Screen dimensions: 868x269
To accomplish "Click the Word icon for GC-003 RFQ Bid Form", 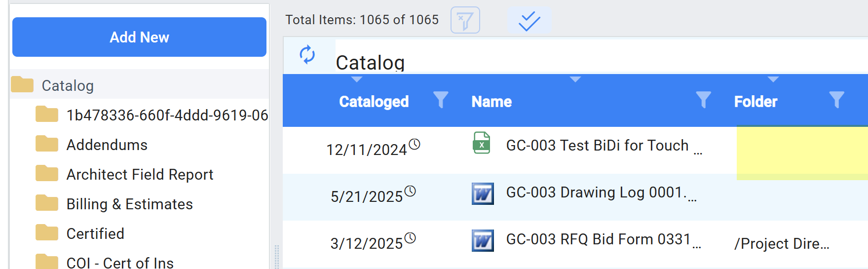I will coord(483,240).
